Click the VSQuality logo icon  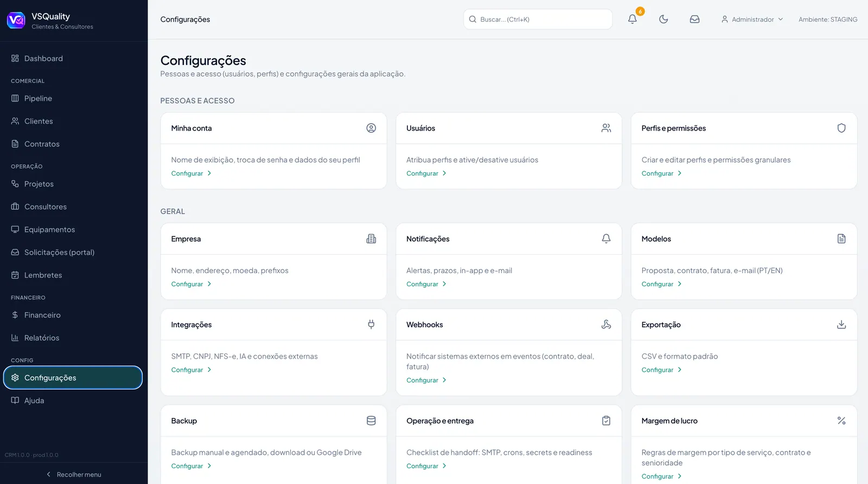tap(16, 21)
